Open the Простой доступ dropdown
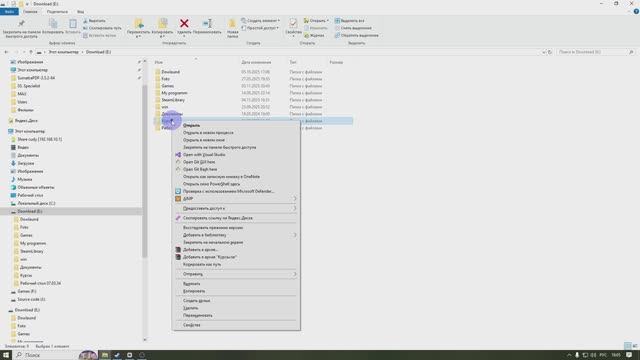This screenshot has width=640, height=360. point(260,28)
